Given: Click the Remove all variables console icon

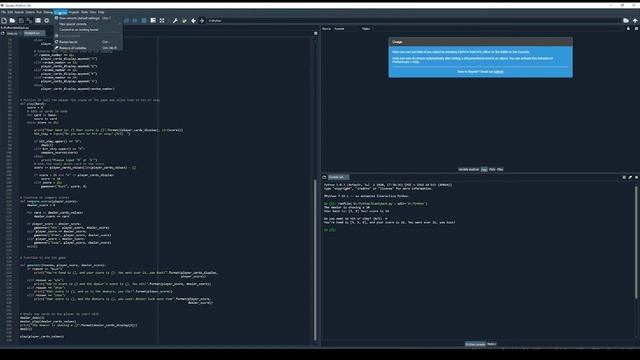Looking at the screenshot, I should point(630,177).
